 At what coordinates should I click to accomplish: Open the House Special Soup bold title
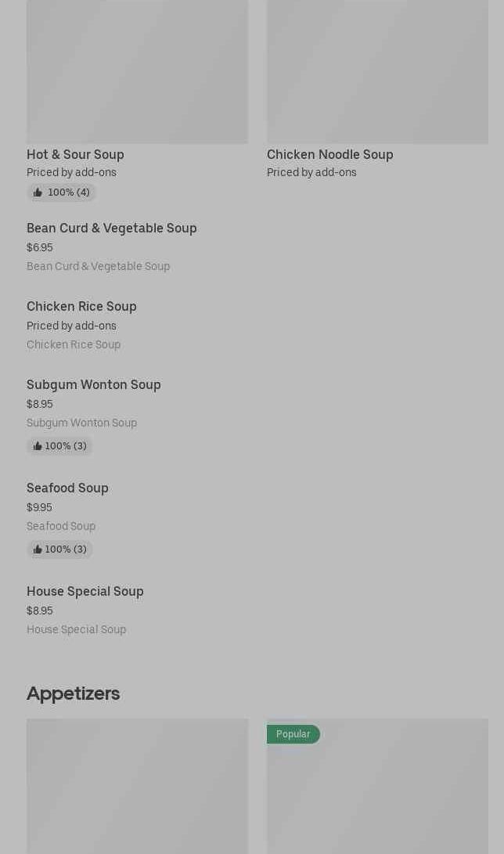(85, 591)
